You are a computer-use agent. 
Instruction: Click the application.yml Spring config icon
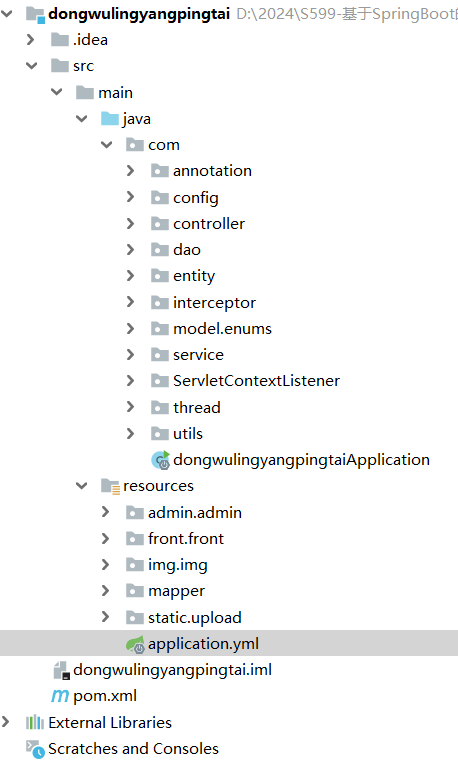tap(135, 644)
